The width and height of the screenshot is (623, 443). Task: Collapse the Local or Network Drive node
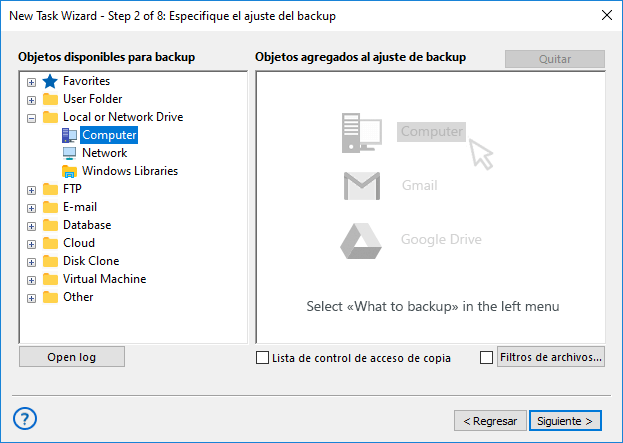point(31,117)
